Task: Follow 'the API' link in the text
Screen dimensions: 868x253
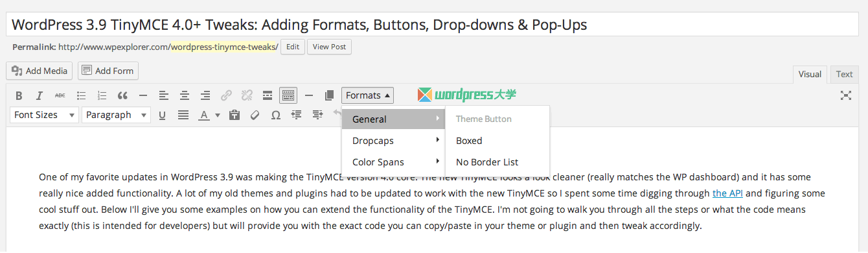Action: pos(727,193)
